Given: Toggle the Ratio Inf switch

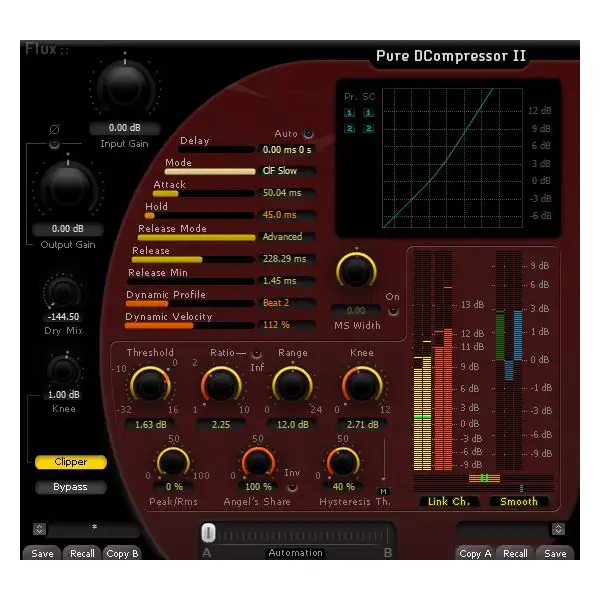Looking at the screenshot, I should (x=257, y=353).
